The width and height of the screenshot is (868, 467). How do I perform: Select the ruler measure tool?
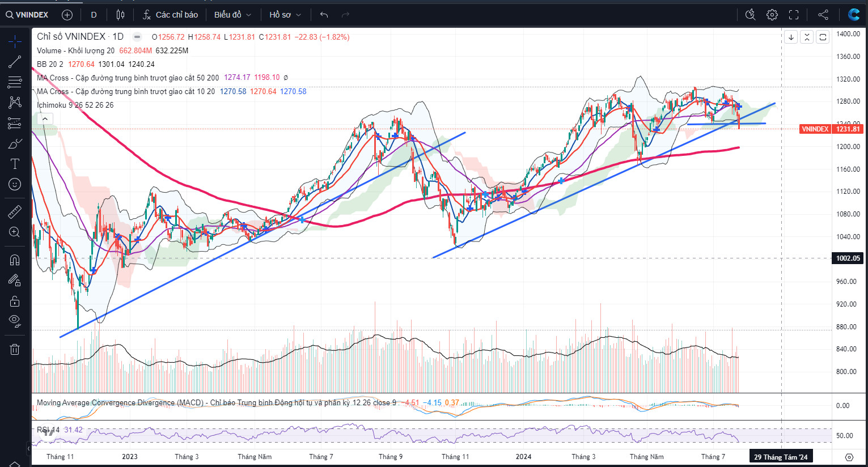(15, 212)
